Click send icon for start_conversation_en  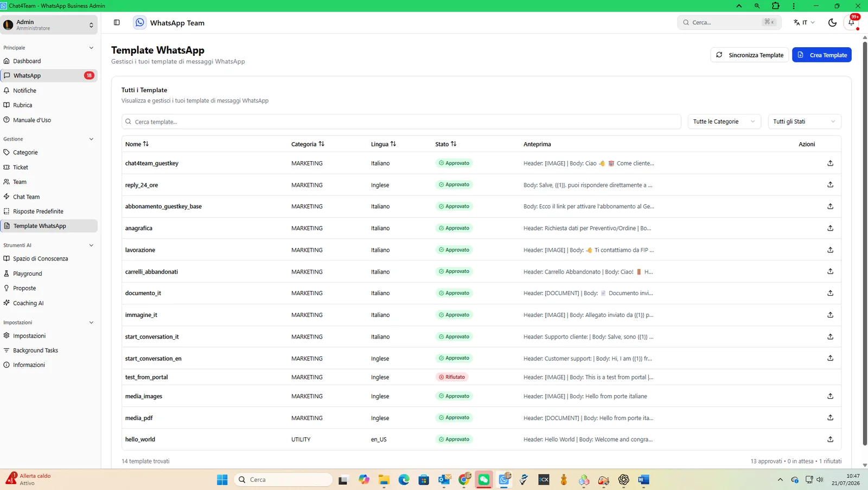click(x=830, y=358)
